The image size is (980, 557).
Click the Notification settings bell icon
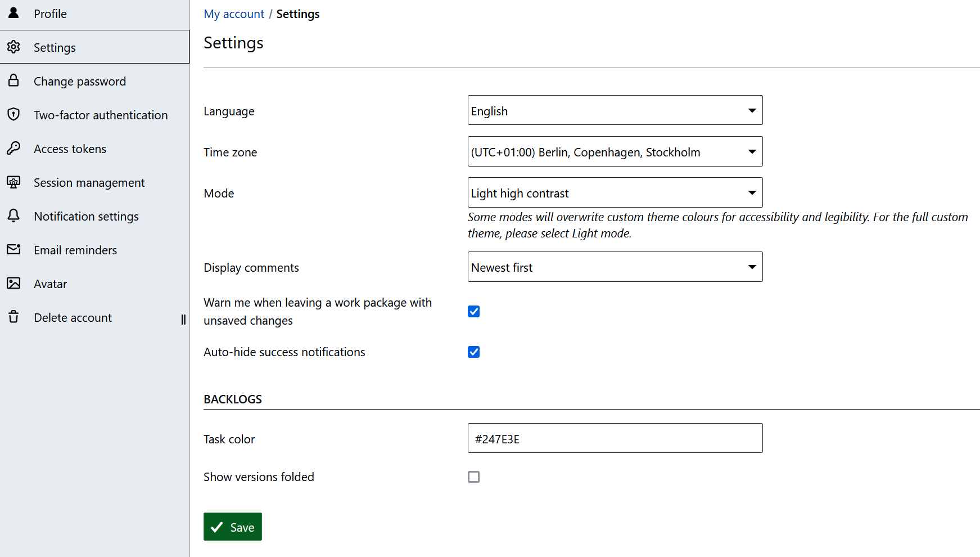tap(13, 216)
